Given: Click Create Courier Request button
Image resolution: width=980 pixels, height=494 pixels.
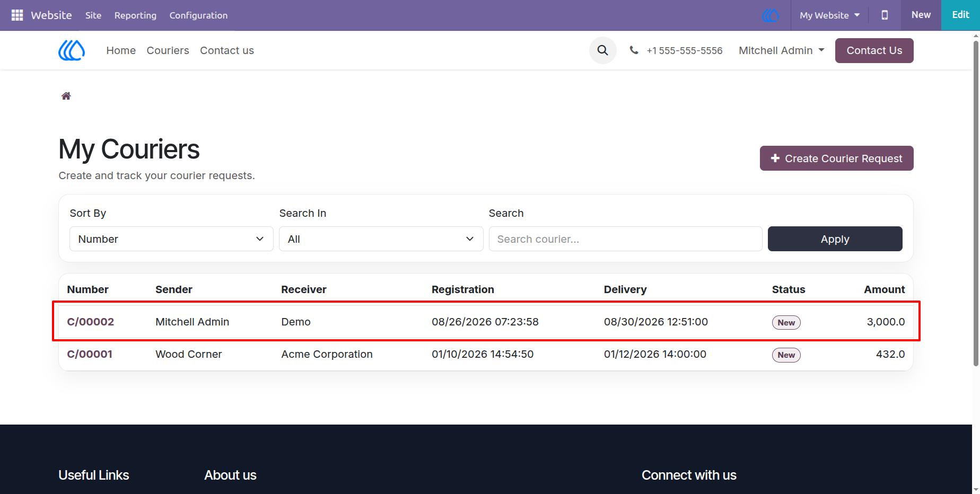Looking at the screenshot, I should [x=836, y=158].
